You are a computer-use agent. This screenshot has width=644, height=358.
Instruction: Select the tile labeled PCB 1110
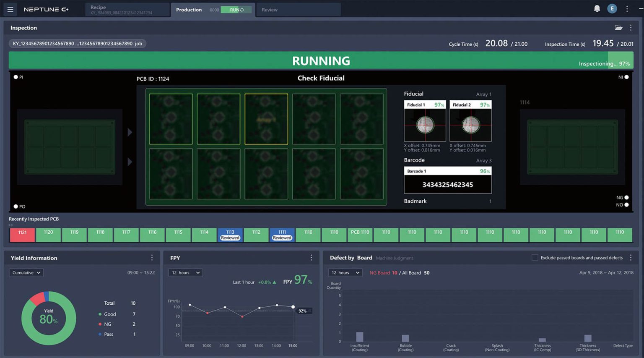(x=360, y=235)
